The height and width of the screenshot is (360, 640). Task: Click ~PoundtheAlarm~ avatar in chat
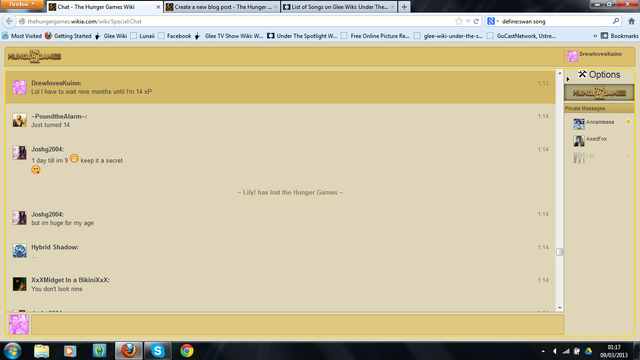click(19, 120)
